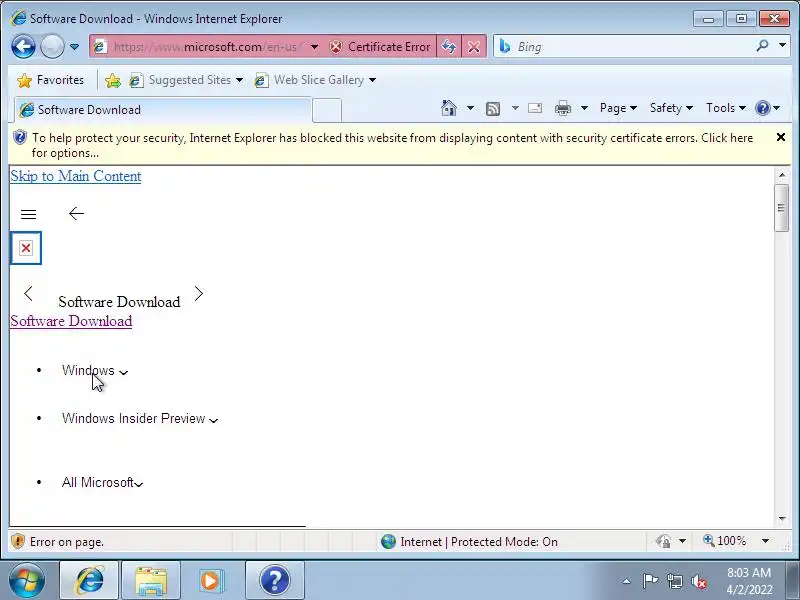Click the Refresh page icon

pos(449,47)
